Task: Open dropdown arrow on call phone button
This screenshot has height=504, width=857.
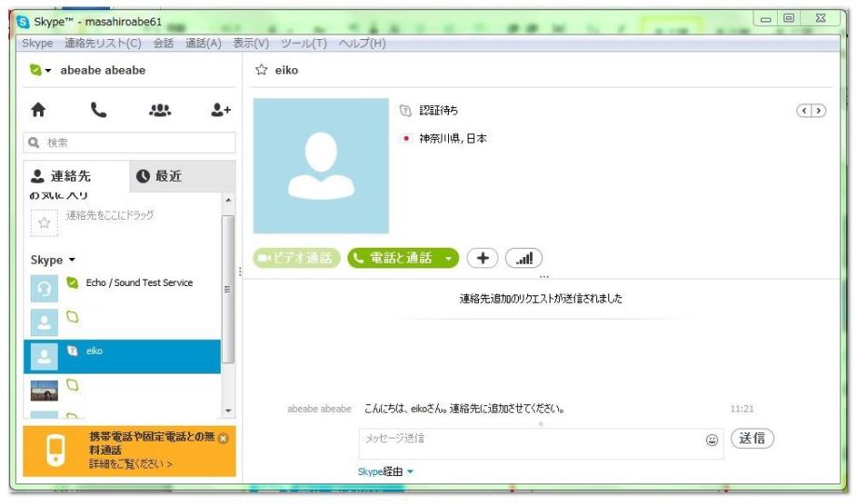Action: (x=448, y=259)
